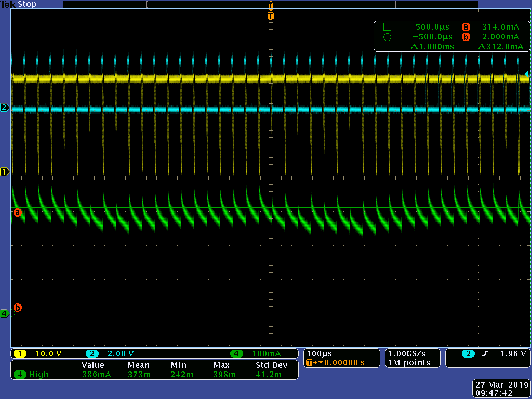Click the rising edge slope icon in trigger box
532x399 pixels.
point(485,354)
